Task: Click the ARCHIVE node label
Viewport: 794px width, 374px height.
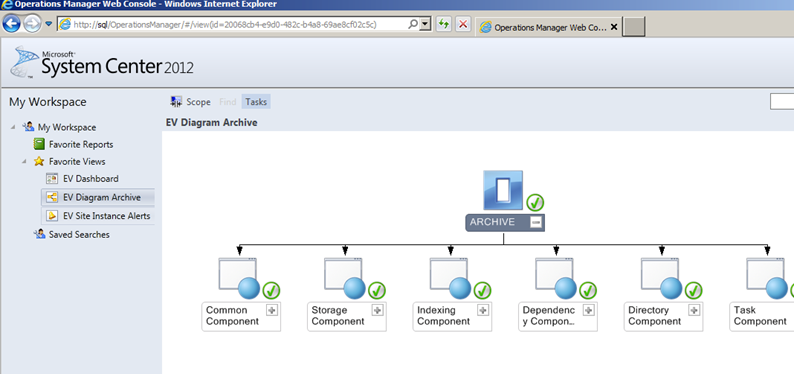Action: point(492,222)
